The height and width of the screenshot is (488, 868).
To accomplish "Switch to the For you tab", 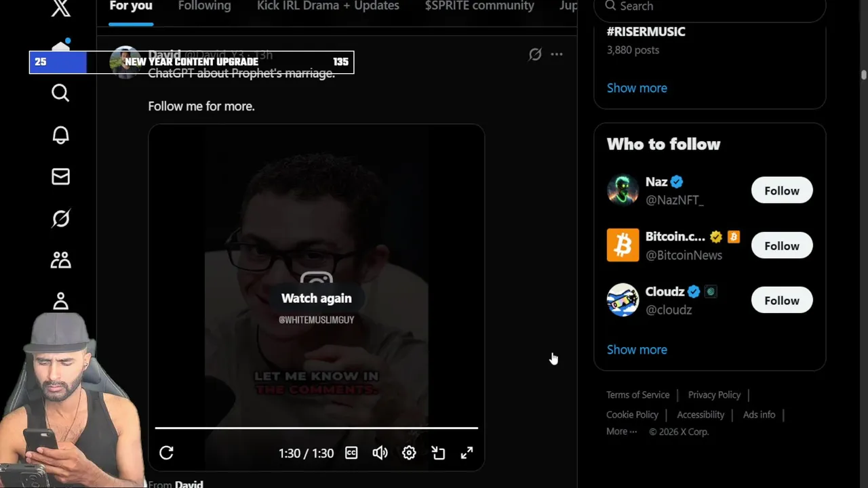I will point(131,6).
